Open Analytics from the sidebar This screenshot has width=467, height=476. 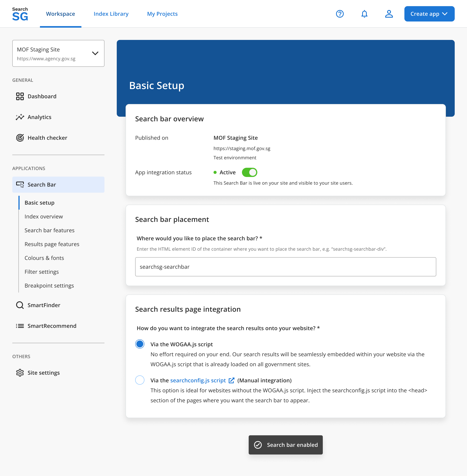coord(40,117)
